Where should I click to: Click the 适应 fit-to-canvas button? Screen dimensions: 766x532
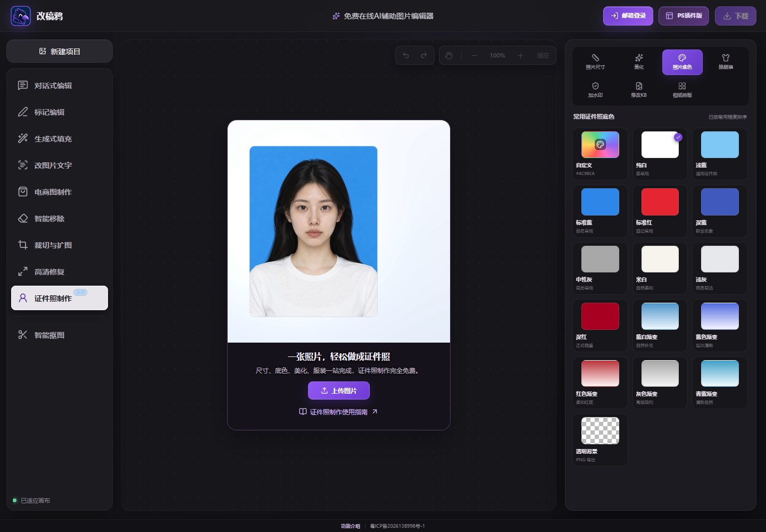pyautogui.click(x=543, y=55)
